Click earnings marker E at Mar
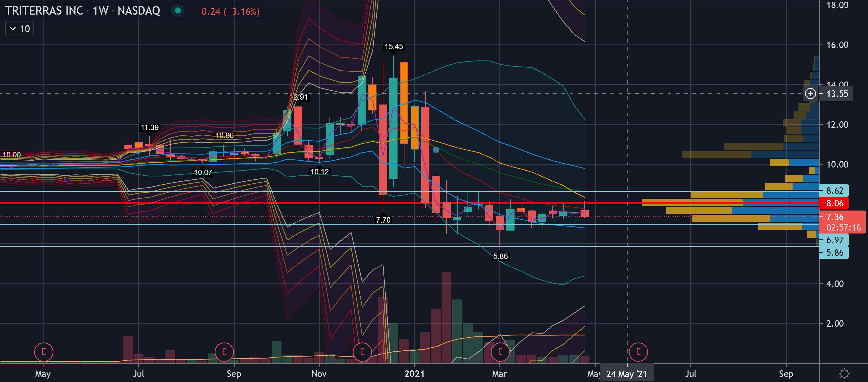Image resolution: width=868 pixels, height=382 pixels. (500, 352)
